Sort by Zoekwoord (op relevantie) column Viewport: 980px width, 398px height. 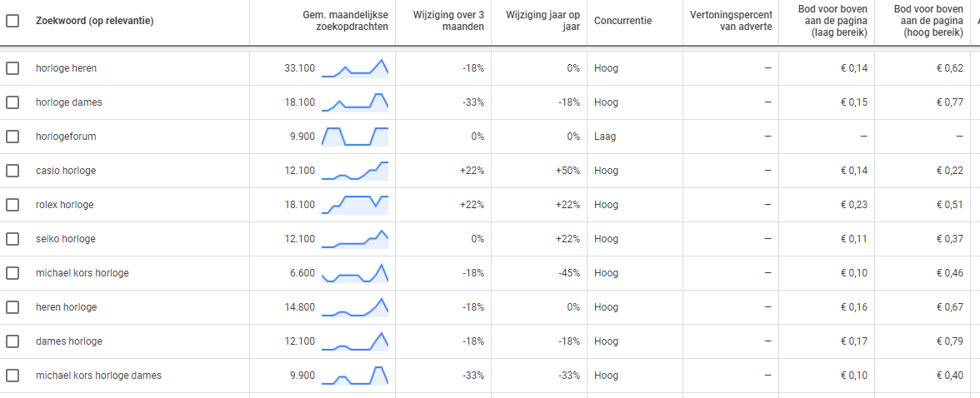(95, 21)
